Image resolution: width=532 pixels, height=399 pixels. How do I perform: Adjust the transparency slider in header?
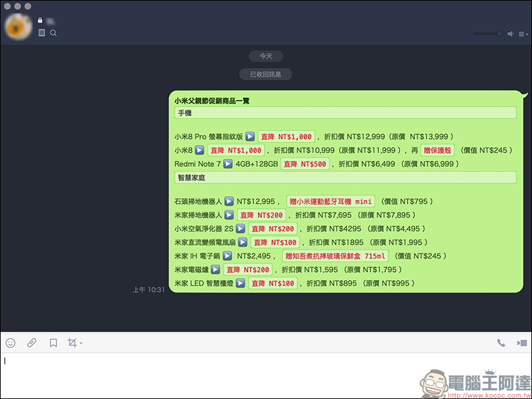pyautogui.click(x=487, y=34)
